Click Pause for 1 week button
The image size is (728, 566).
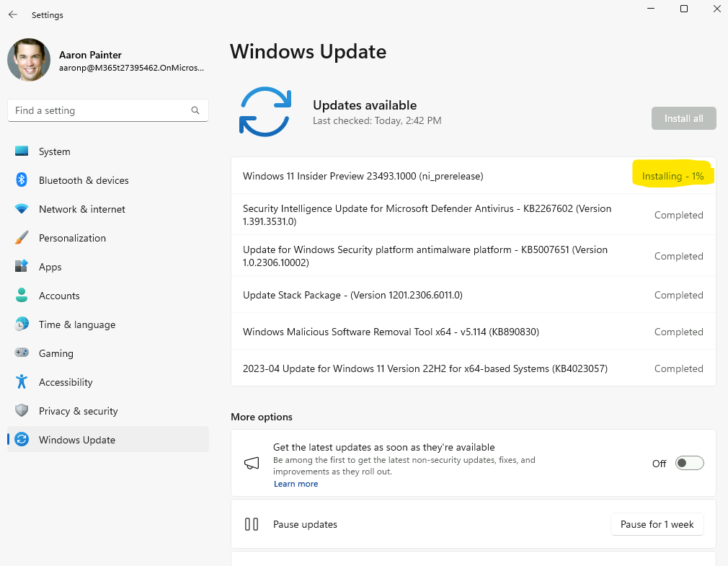[657, 524]
